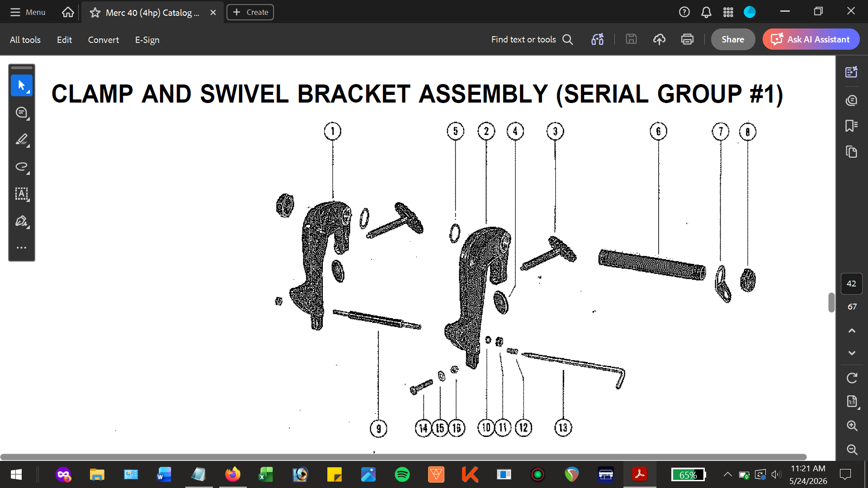Open the AI Assistant side panel icon
This screenshot has height=488, width=868.
851,72
